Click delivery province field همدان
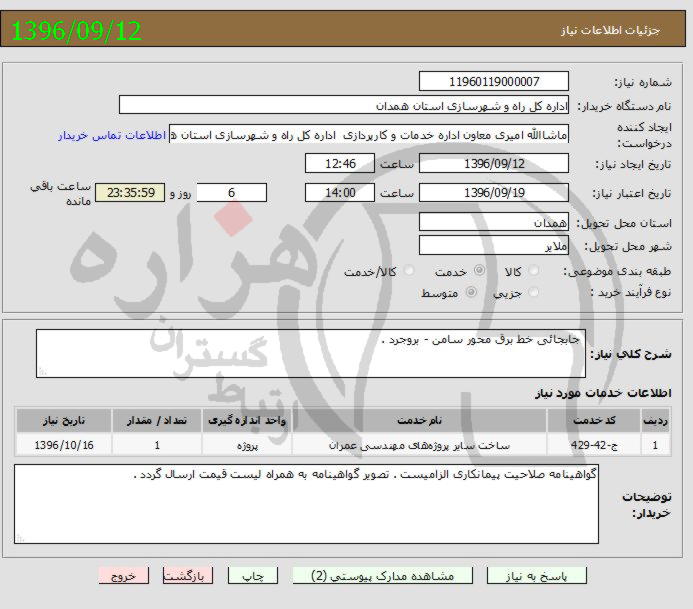 494,222
